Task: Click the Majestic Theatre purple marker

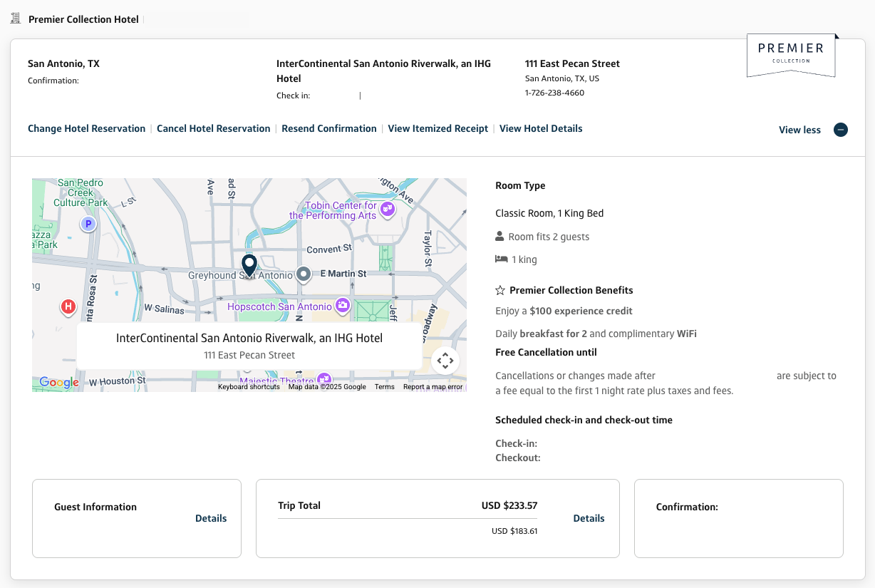Action: coord(324,380)
